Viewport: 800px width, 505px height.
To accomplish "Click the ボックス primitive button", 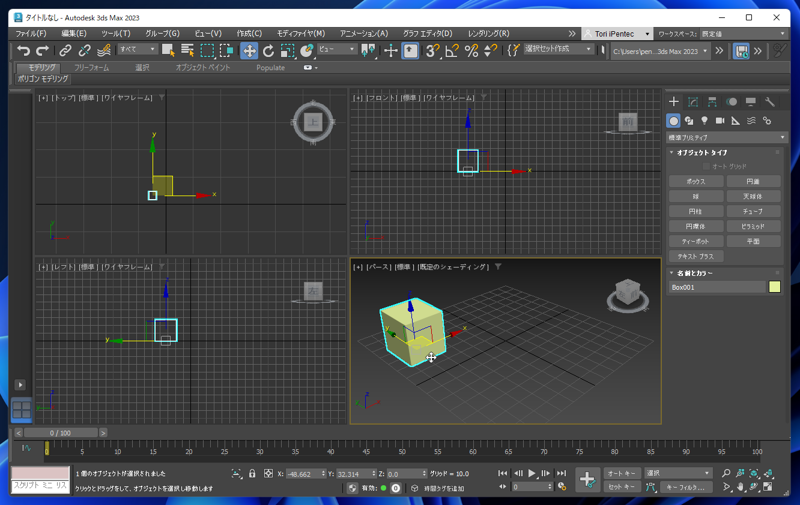I will click(x=696, y=182).
